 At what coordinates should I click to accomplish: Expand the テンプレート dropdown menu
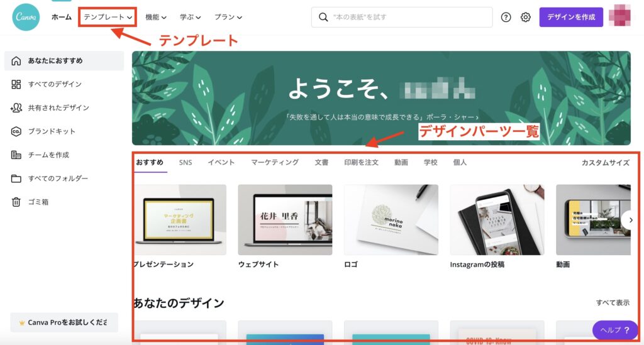coord(108,17)
